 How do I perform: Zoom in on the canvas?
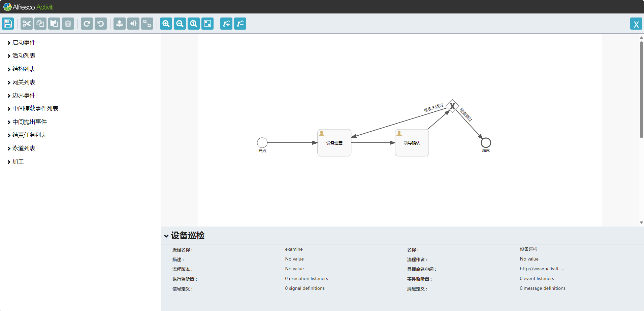pyautogui.click(x=166, y=24)
